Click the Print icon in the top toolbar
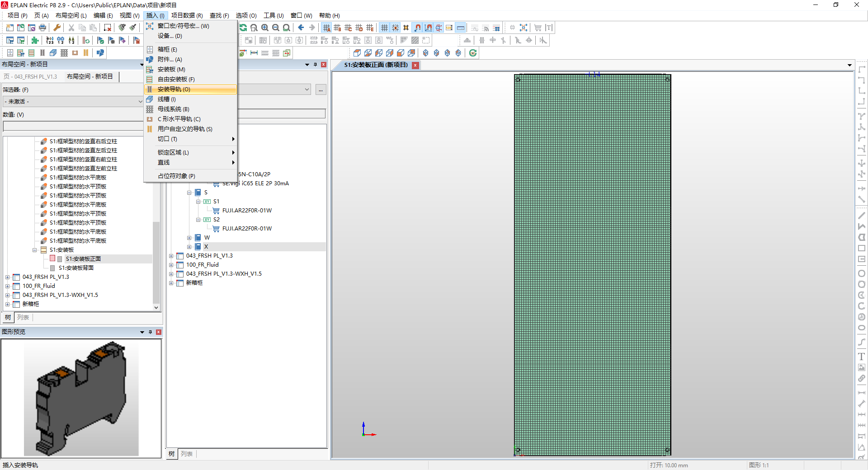The height and width of the screenshot is (470, 868). coord(42,27)
